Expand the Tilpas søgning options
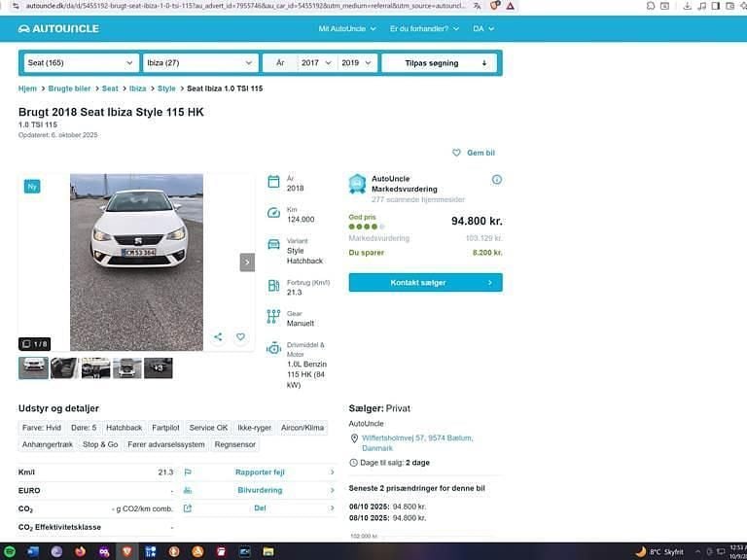Screen dimensions: 747x560 coord(439,63)
